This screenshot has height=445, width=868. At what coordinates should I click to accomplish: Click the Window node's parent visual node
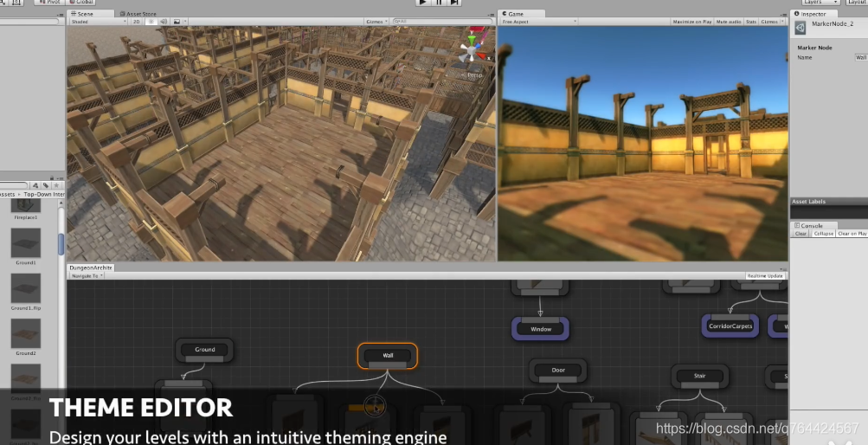[x=540, y=286]
